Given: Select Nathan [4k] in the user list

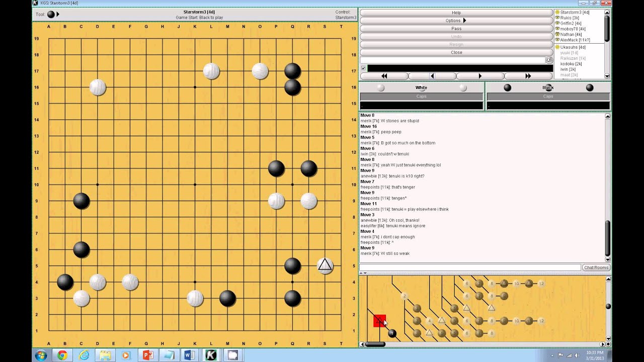Looking at the screenshot, I should [571, 34].
